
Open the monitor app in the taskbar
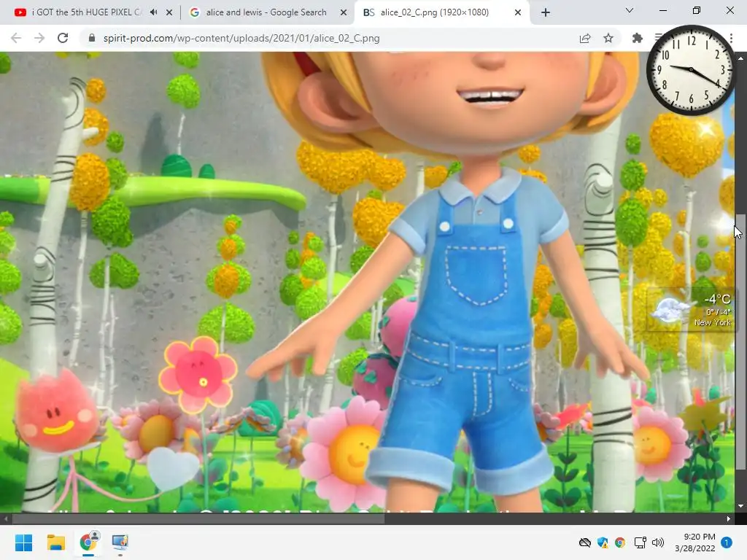(x=120, y=542)
